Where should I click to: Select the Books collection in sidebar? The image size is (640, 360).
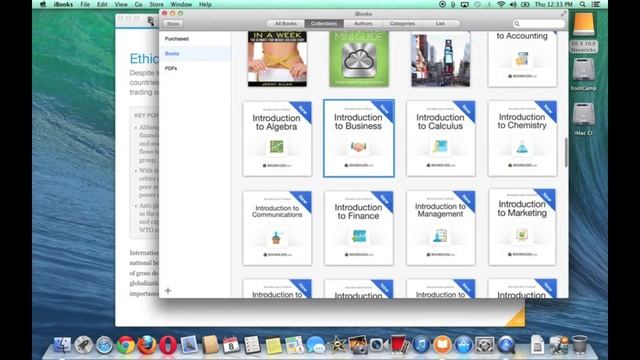(195, 53)
